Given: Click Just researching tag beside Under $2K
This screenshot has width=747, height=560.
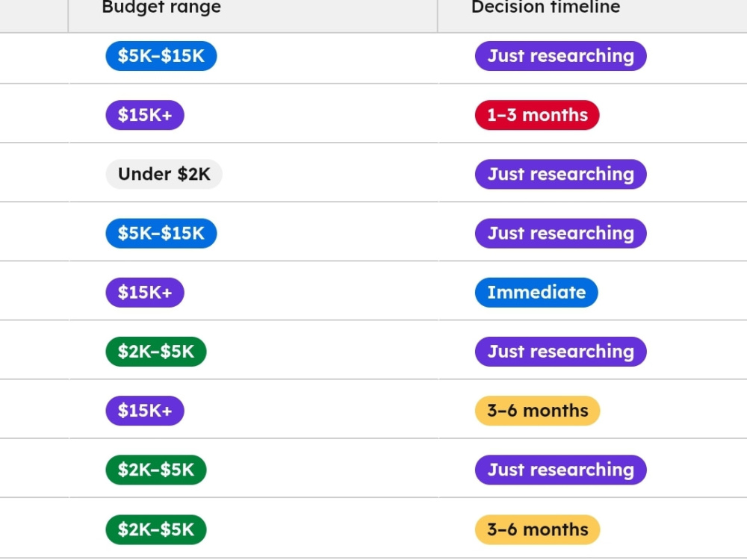Looking at the screenshot, I should pos(561,174).
